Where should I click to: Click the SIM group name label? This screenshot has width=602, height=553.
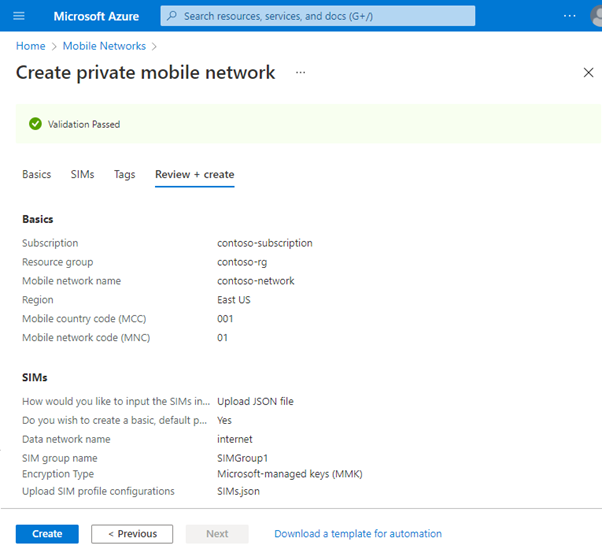tap(60, 458)
